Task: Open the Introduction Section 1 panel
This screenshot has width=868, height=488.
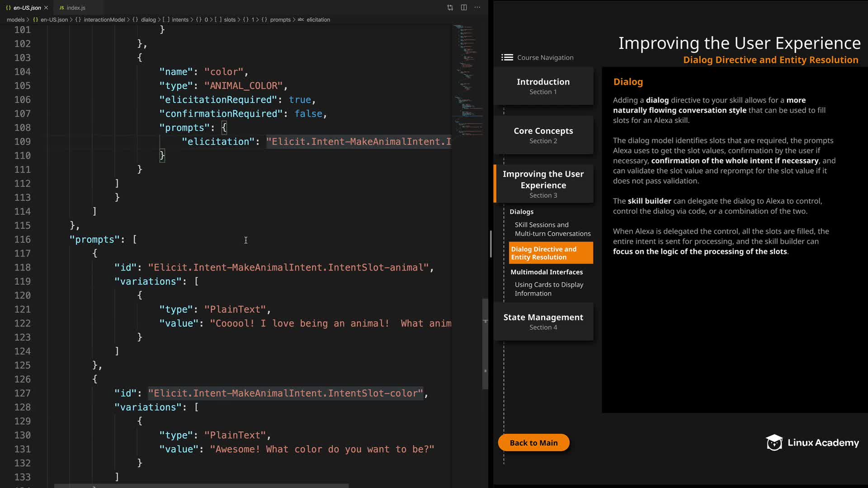Action: [x=543, y=86]
